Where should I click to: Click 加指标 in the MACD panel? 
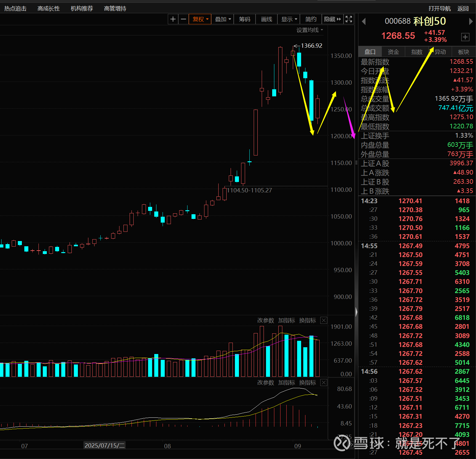(x=287, y=383)
